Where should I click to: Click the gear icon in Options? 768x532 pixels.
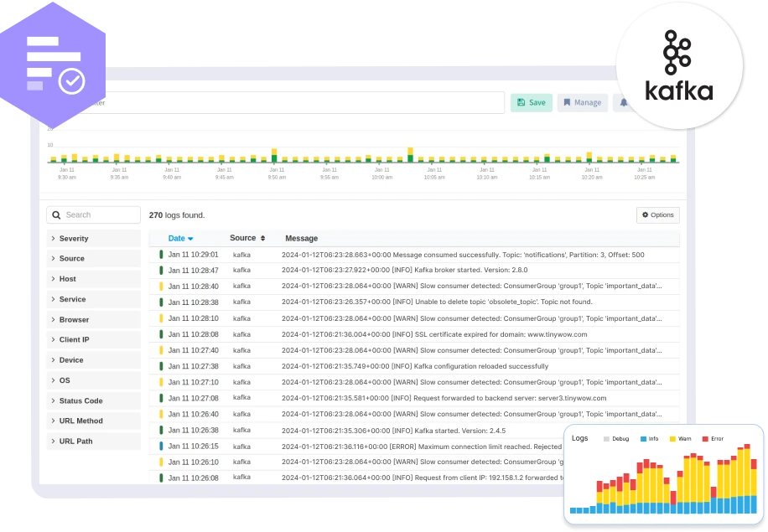(x=645, y=214)
